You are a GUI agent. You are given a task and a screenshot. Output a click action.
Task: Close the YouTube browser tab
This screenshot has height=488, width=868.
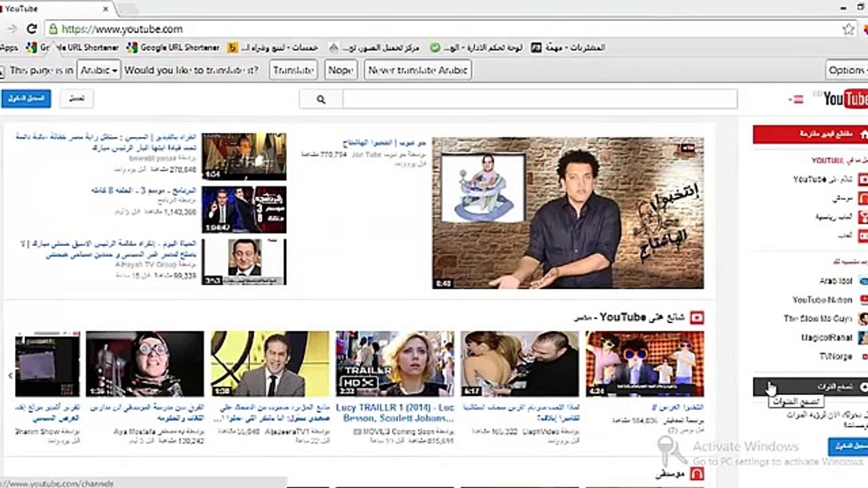coord(106,9)
